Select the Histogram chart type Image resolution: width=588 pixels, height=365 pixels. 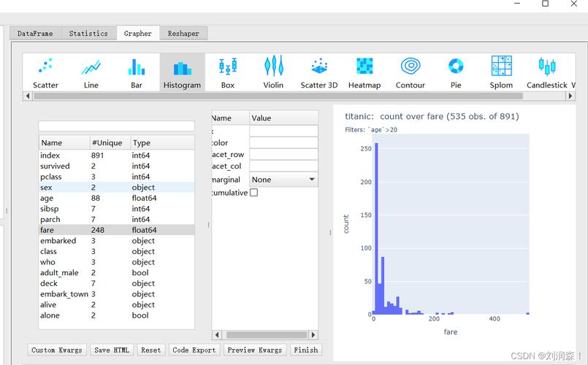pyautogui.click(x=183, y=72)
